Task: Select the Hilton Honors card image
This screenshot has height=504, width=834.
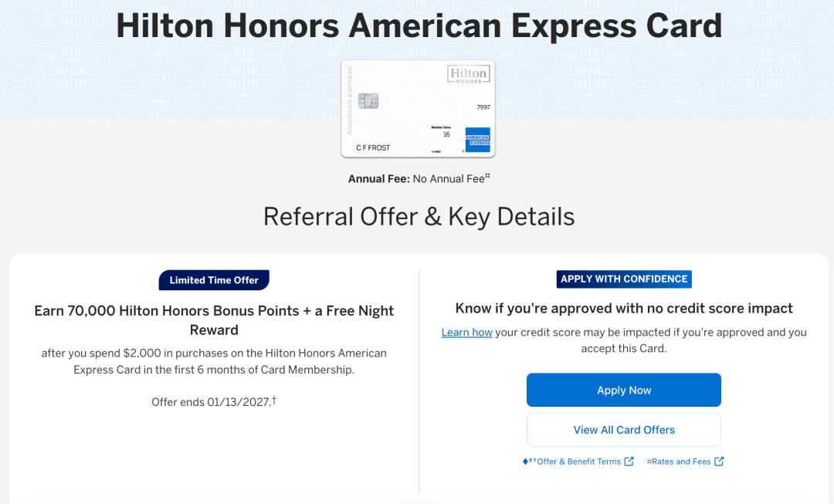Action: pyautogui.click(x=418, y=109)
